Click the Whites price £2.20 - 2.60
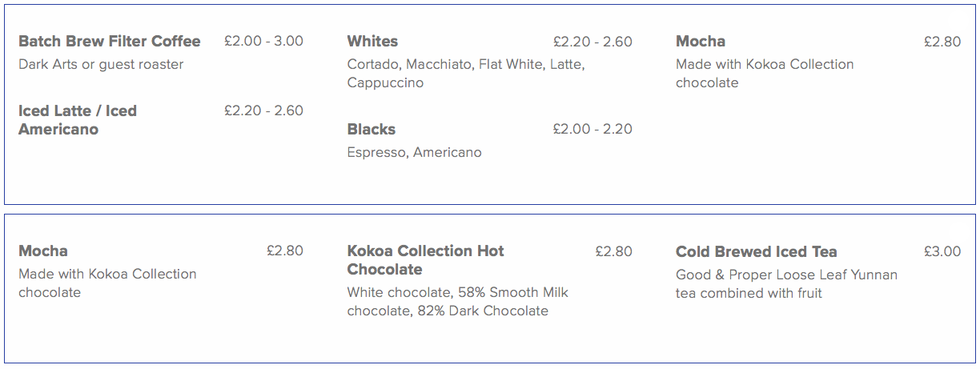This screenshot has height=369, width=980. coord(592,41)
